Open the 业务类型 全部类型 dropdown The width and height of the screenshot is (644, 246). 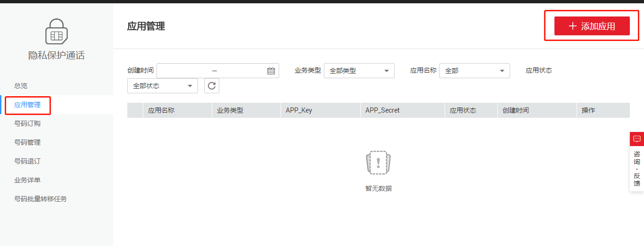(359, 71)
